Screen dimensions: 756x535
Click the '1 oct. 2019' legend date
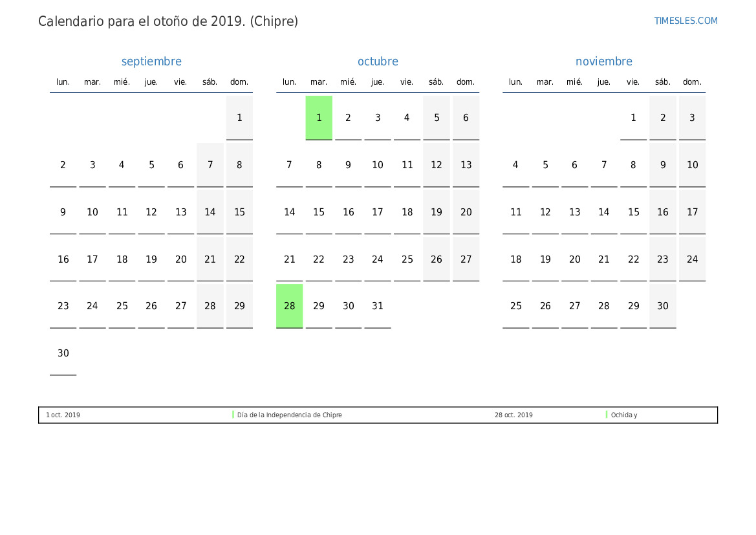click(x=63, y=415)
